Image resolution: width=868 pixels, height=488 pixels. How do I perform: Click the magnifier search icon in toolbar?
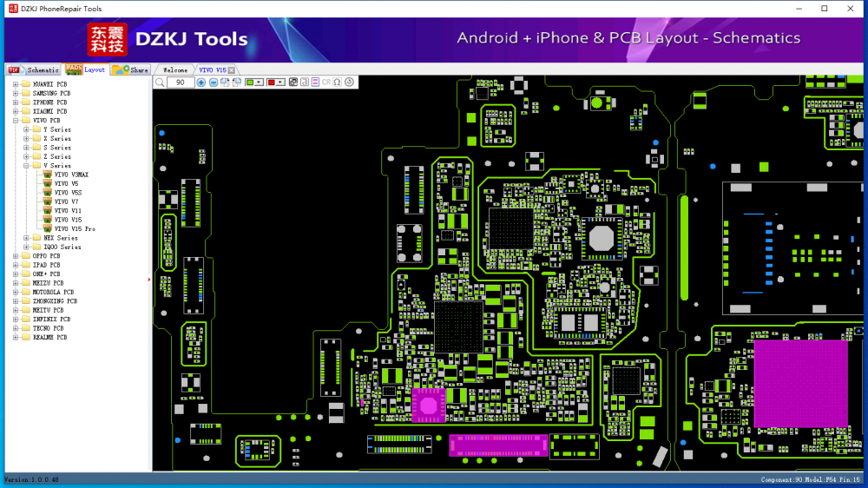160,82
